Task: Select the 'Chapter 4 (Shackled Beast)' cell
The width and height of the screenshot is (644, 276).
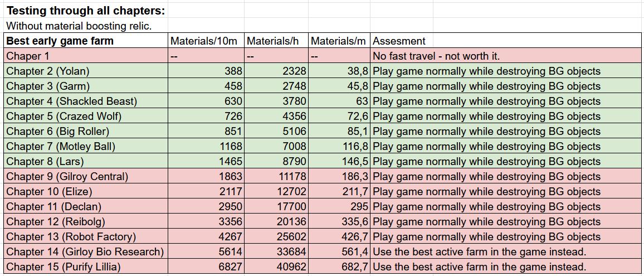Action: point(72,101)
